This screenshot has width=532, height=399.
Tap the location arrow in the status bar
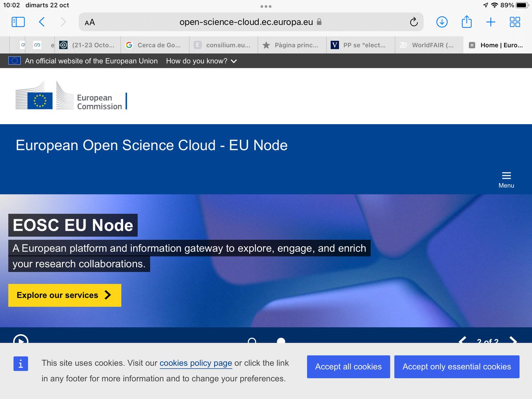[x=485, y=5]
